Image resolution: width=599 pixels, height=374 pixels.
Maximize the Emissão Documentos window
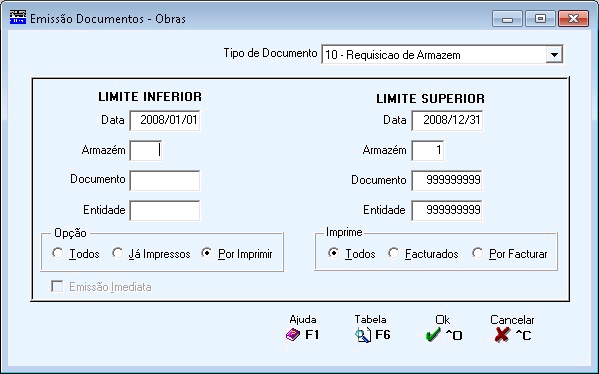coord(540,18)
